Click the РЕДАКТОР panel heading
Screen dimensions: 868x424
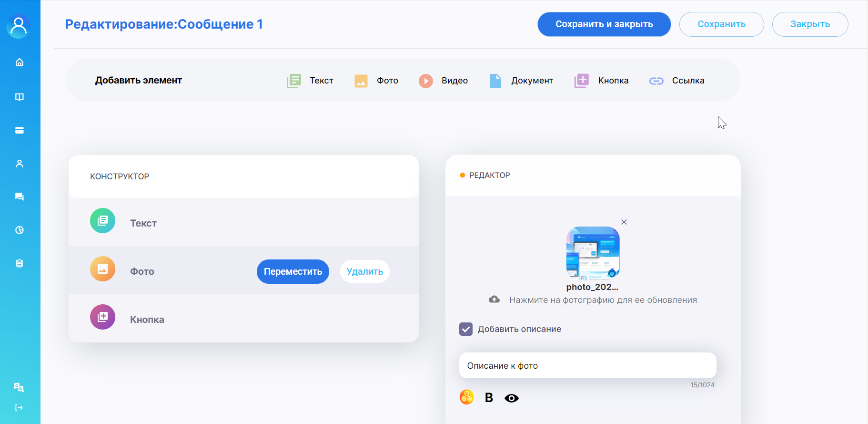tap(490, 175)
